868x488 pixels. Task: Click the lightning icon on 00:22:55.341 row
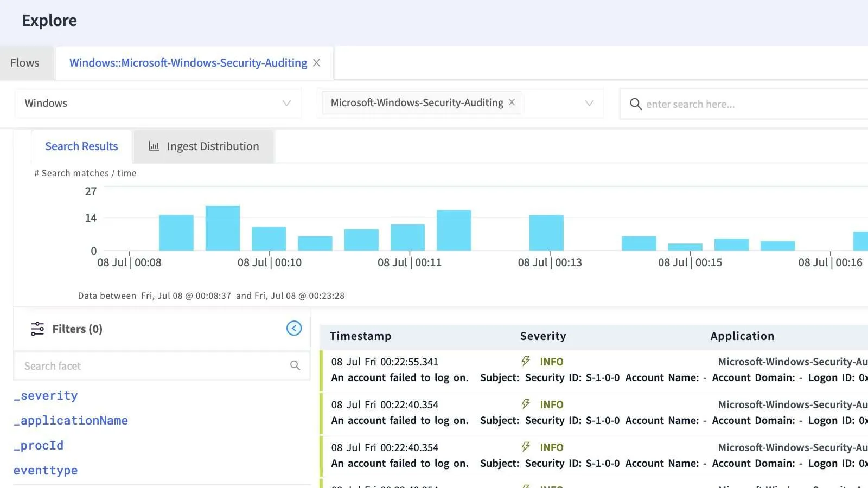(525, 361)
